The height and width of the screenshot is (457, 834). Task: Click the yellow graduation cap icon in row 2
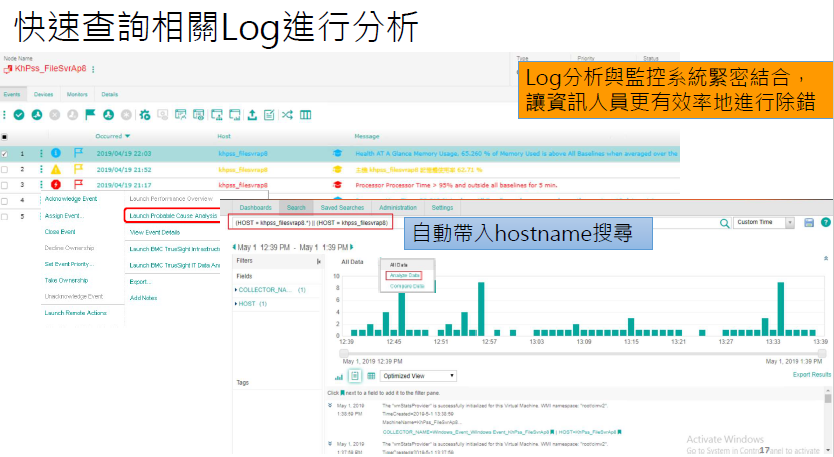point(337,169)
